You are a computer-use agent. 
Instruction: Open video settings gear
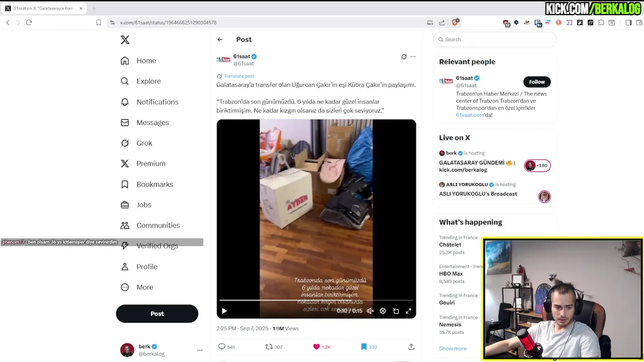[383, 311]
